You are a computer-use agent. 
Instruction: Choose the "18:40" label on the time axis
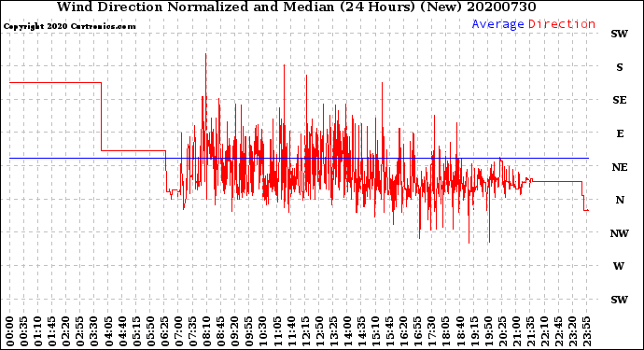pos(459,331)
